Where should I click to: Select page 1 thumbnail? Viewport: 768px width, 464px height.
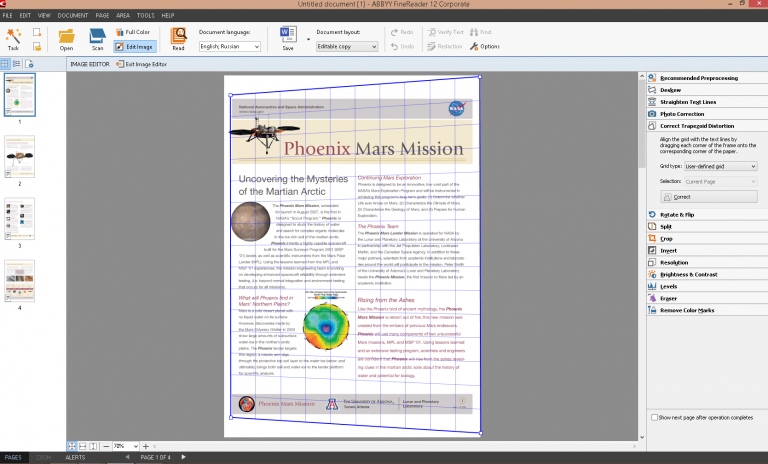(x=20, y=95)
